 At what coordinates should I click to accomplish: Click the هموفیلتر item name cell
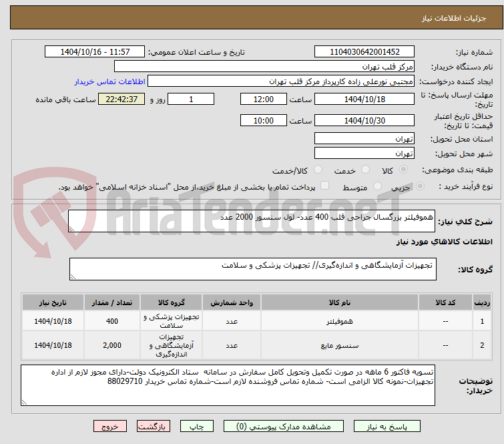pos(340,321)
